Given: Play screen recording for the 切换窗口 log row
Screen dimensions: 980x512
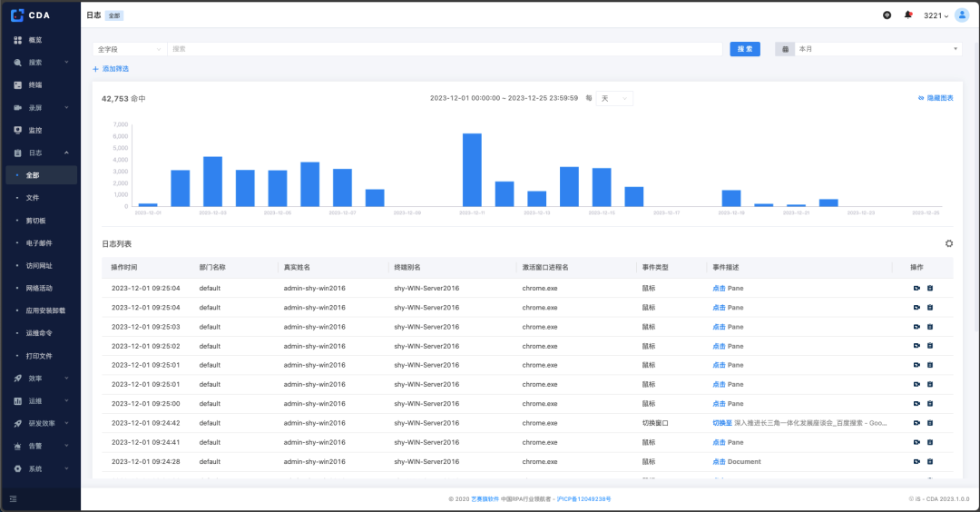Looking at the screenshot, I should [916, 423].
